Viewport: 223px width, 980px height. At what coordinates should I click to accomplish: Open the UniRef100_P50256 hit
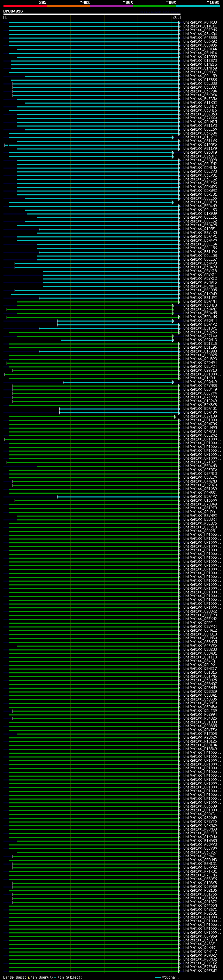(200, 332)
